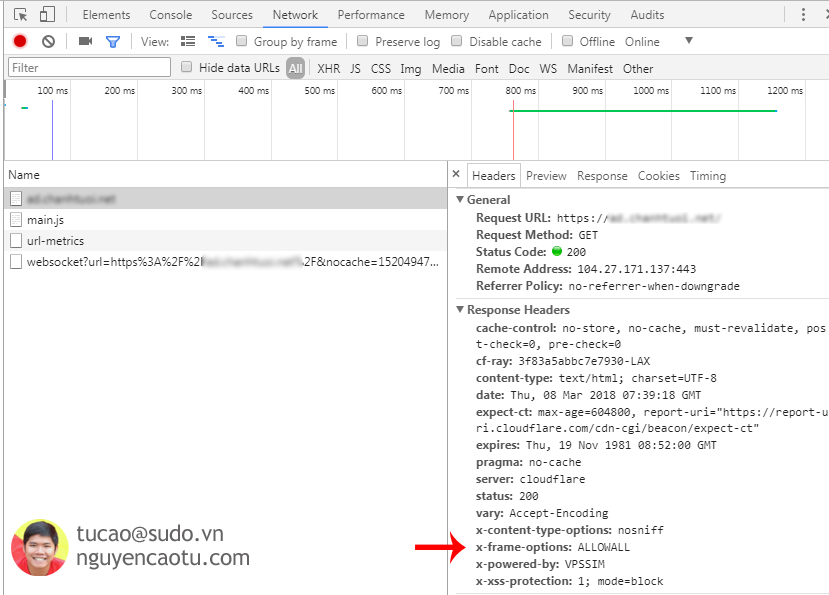This screenshot has height=595, width=829.
Task: Collapse the Response Headers section
Action: 461,310
